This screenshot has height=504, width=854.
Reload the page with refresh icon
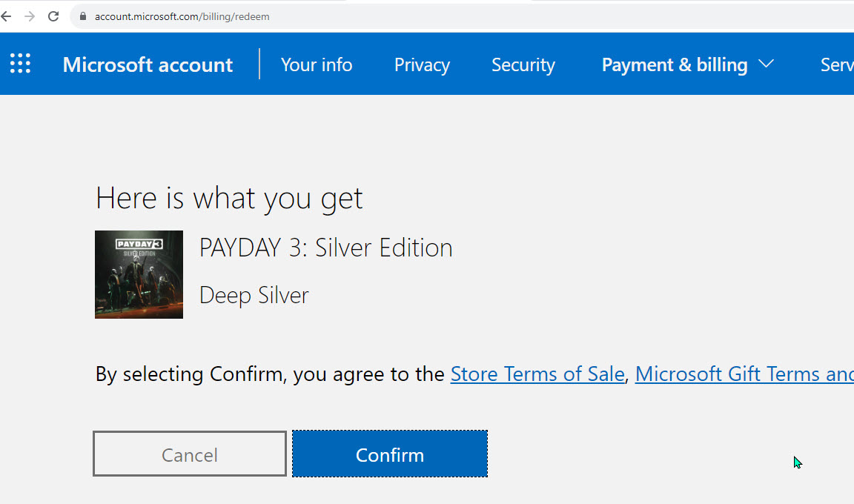click(53, 16)
